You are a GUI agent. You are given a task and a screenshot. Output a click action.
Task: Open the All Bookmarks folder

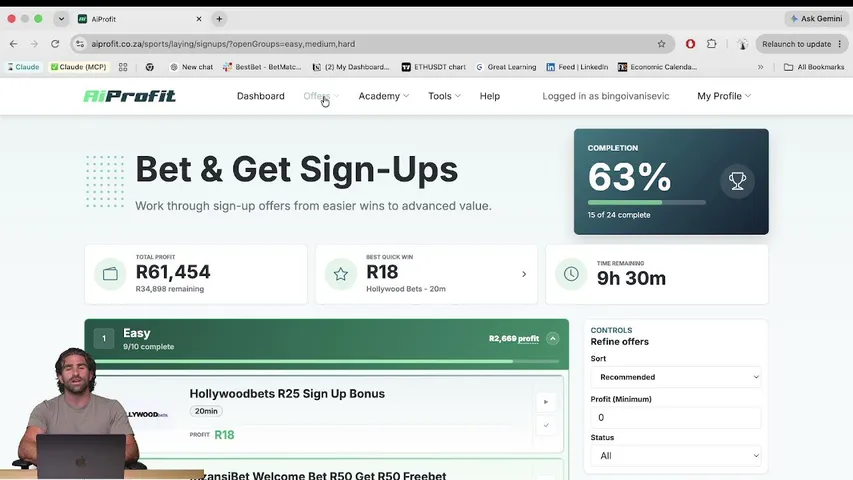point(814,67)
